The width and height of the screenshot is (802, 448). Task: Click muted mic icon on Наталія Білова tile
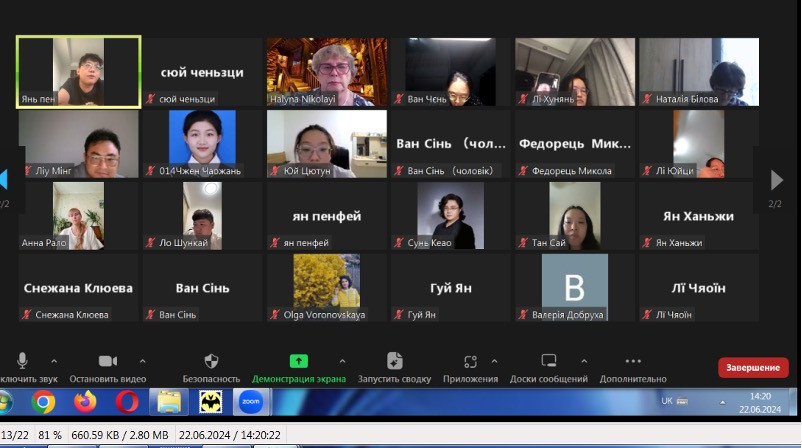pyautogui.click(x=647, y=99)
